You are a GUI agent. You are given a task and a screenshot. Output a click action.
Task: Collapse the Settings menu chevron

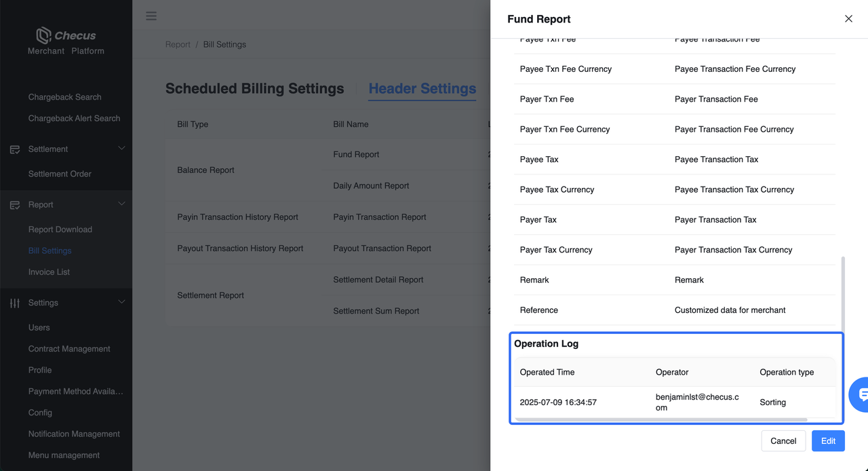click(x=122, y=303)
